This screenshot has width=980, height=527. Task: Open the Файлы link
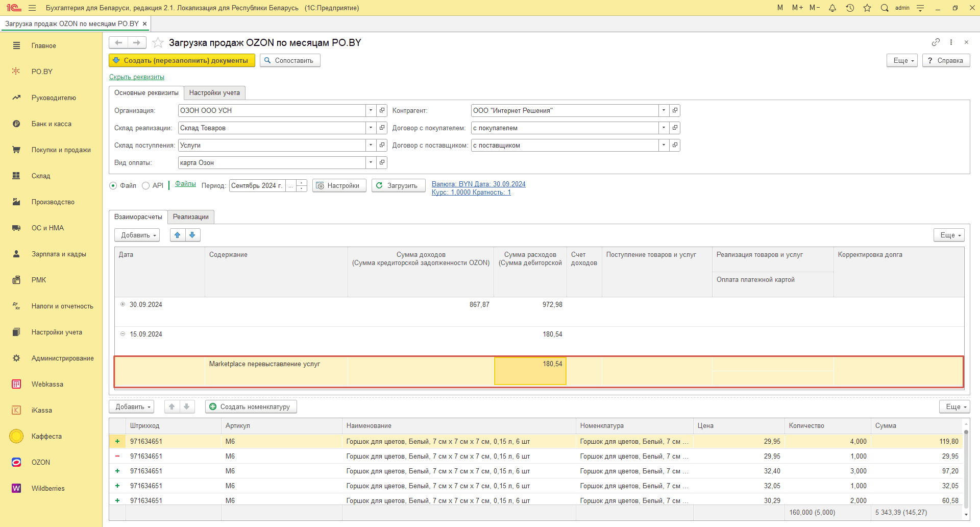point(185,184)
